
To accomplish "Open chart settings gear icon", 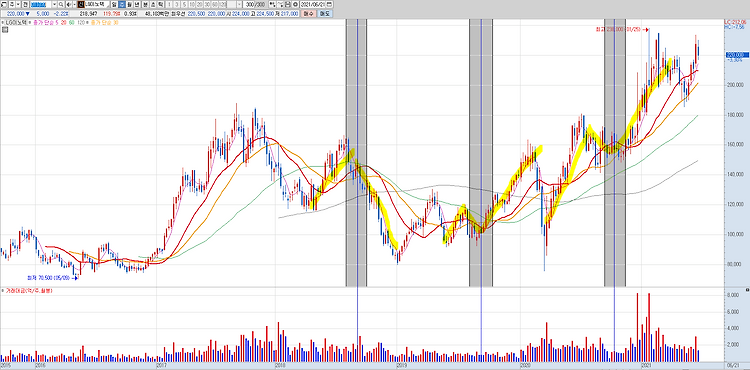I will click(295, 4).
